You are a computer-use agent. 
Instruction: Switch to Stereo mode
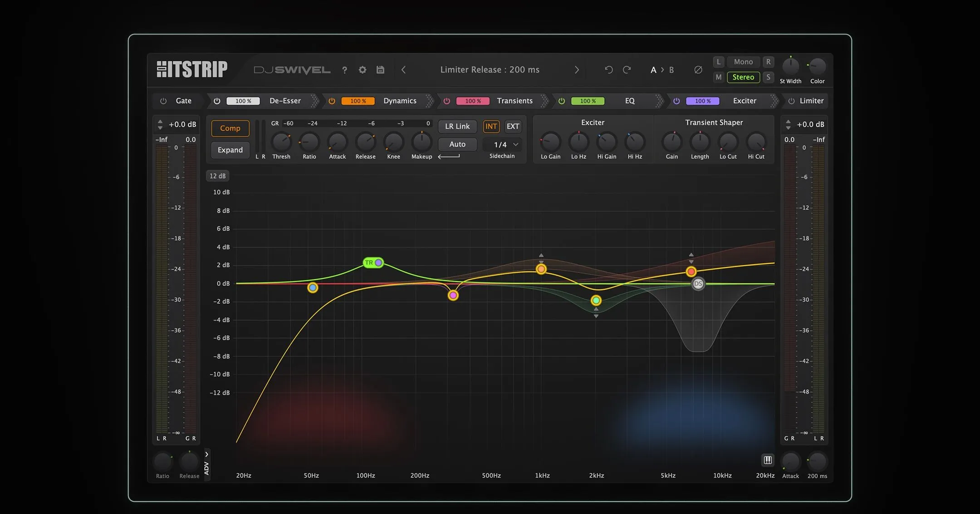pyautogui.click(x=743, y=77)
